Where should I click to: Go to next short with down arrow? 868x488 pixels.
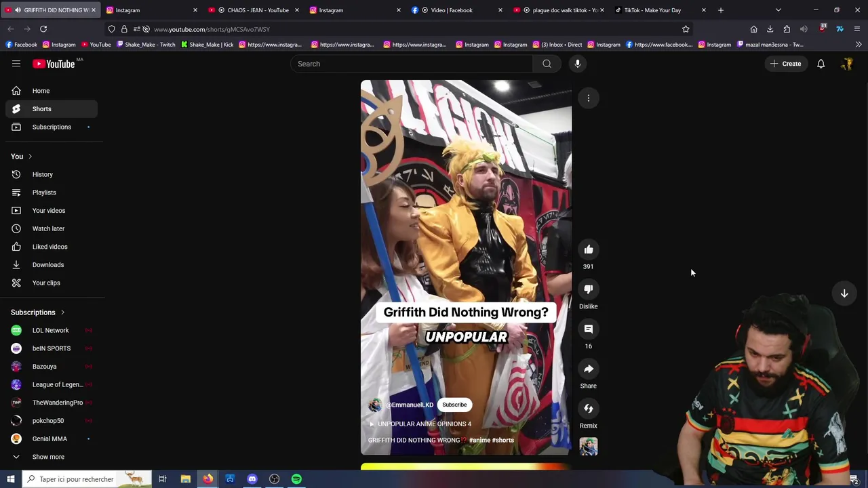(844, 293)
